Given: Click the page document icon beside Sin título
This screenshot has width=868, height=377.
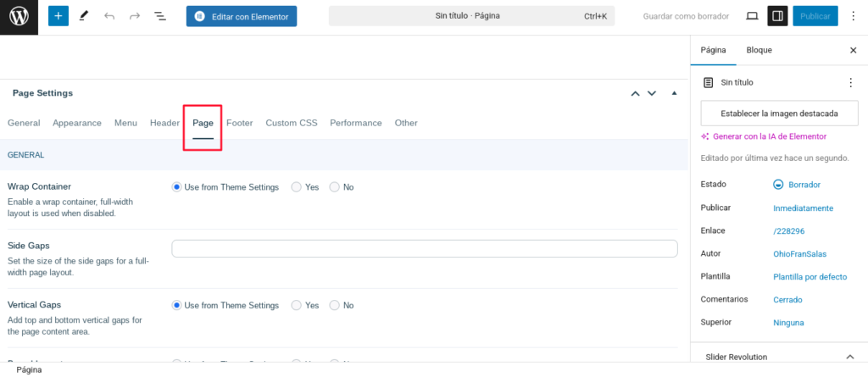Looking at the screenshot, I should [708, 82].
